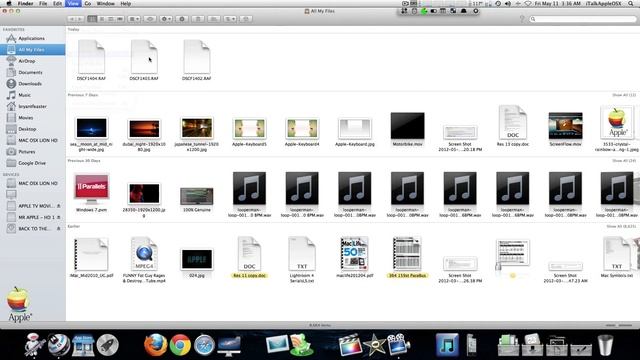
Task: Open Time Machine icon in the menu bar
Action: pyautogui.click(x=498, y=3)
